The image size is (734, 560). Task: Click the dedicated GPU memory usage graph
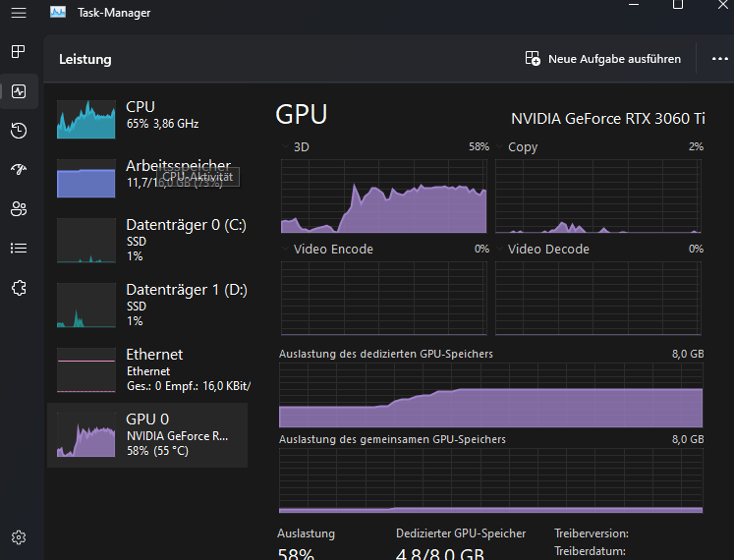coord(491,395)
